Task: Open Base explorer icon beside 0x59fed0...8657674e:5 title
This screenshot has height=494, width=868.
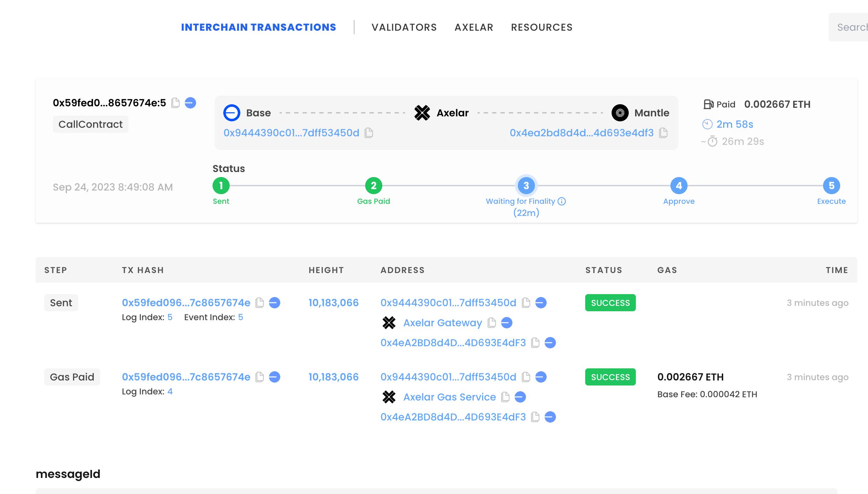Action: tap(190, 103)
